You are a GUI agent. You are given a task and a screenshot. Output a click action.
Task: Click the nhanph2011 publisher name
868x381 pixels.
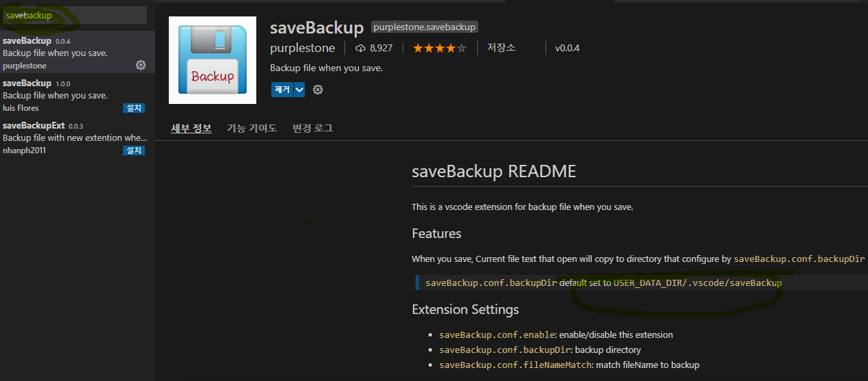pos(25,150)
